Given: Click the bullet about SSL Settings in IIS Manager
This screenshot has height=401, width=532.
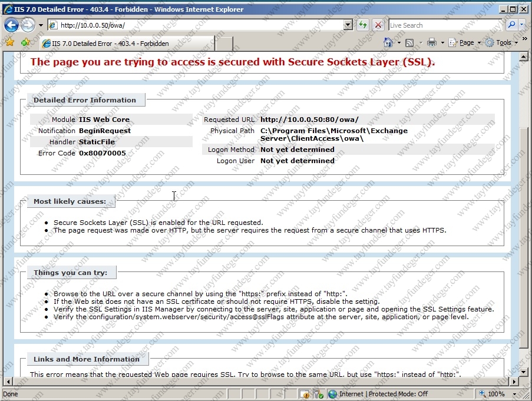Looking at the screenshot, I should pyautogui.click(x=274, y=309).
